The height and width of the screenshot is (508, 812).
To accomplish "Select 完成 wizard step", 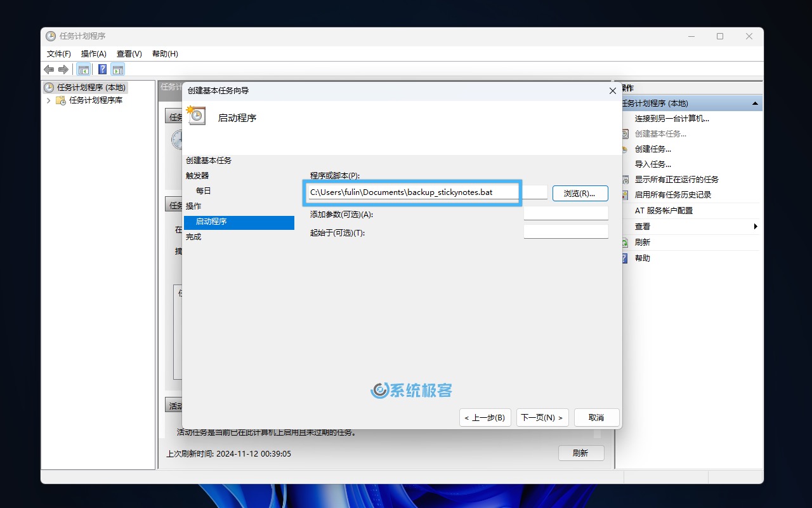I will pos(193,236).
